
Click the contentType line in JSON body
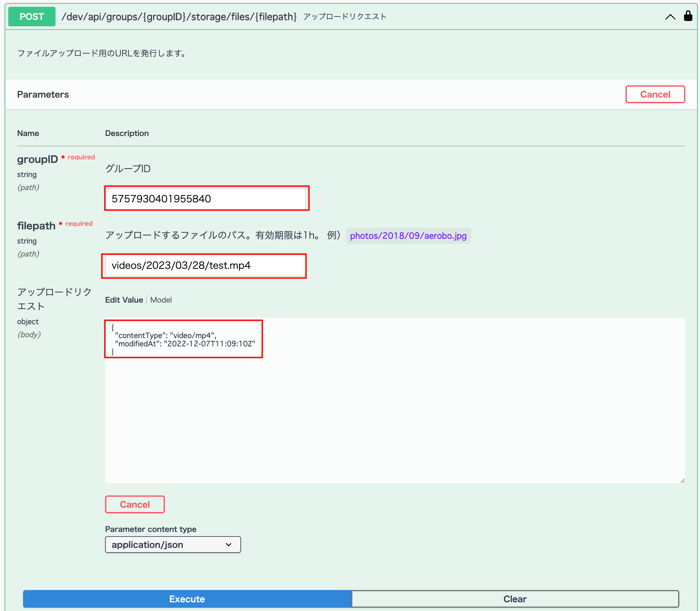tap(166, 336)
